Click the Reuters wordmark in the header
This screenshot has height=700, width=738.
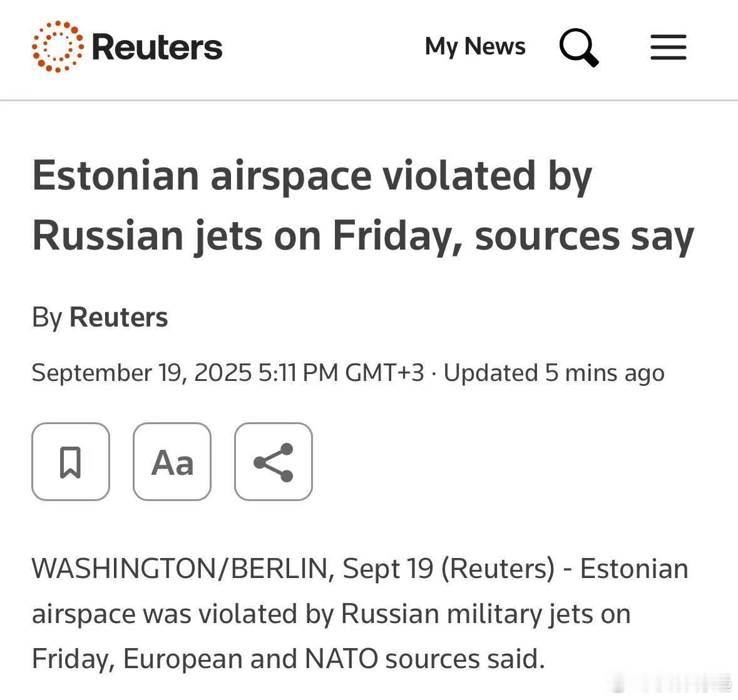tap(156, 47)
